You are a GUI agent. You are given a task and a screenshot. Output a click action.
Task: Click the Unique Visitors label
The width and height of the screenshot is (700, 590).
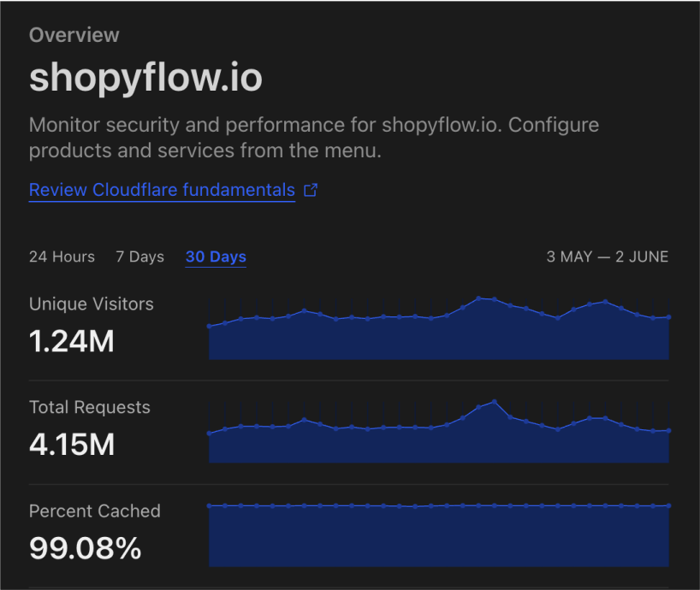tap(91, 304)
